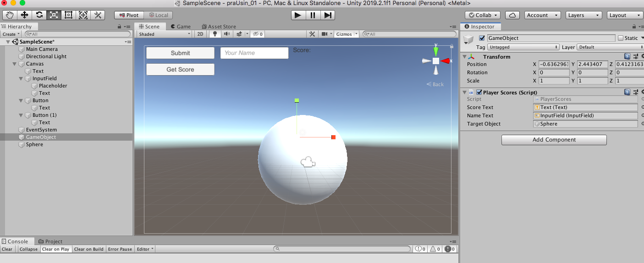Toggle scene audio icon
Screen dimensions: 644x263
click(226, 34)
